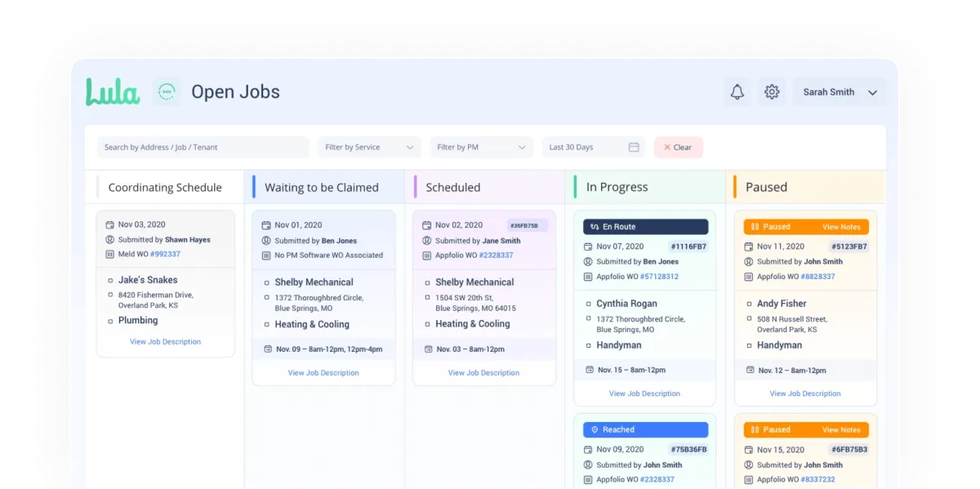The height and width of the screenshot is (489, 980).
Task: View Job Description for Cynthia Rogan
Action: pos(644,393)
